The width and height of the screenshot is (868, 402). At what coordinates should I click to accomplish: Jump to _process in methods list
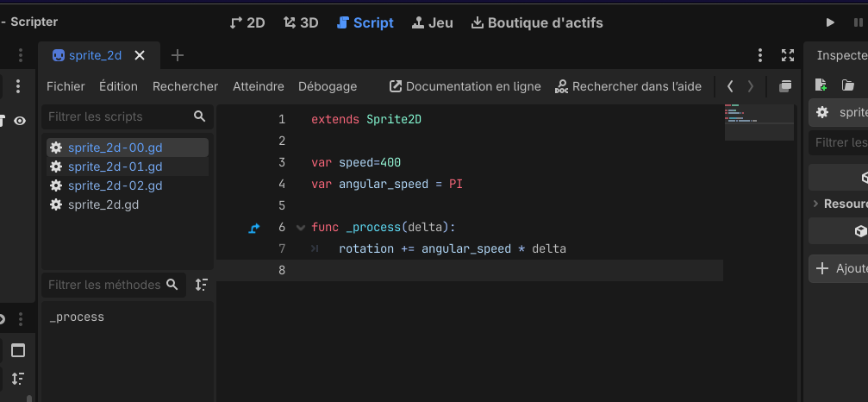[x=77, y=317]
